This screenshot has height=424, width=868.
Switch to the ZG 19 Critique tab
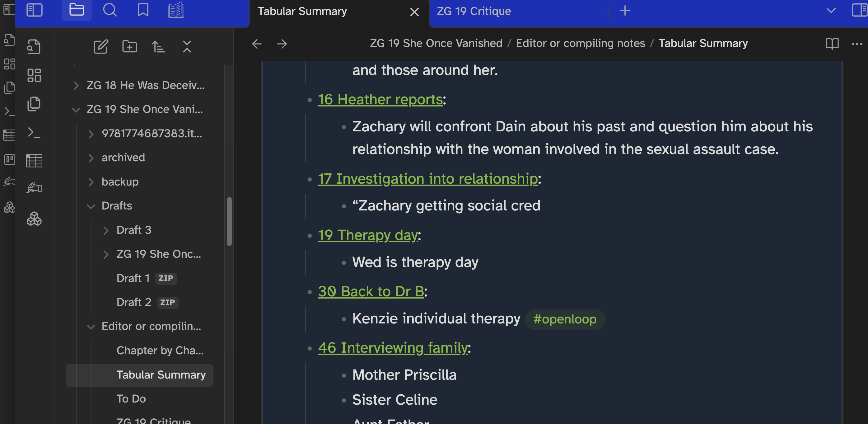tap(474, 12)
